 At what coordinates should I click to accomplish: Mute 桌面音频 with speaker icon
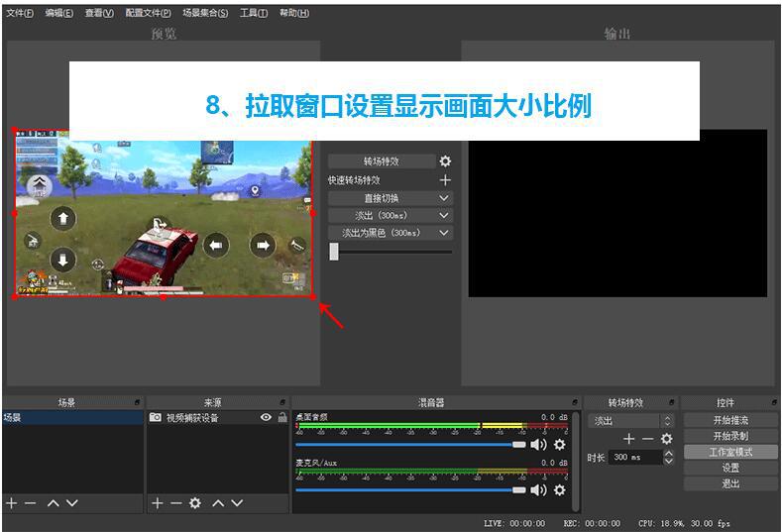[538, 444]
